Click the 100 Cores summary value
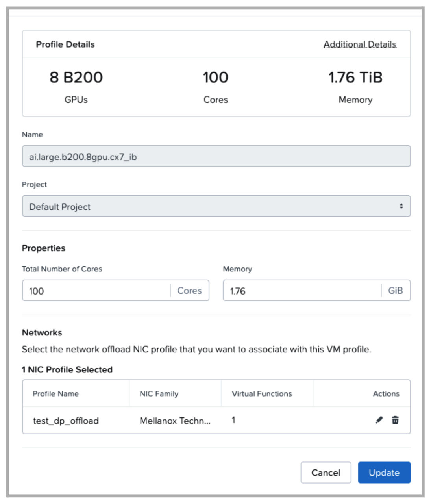431x504 pixels. pyautogui.click(x=216, y=77)
